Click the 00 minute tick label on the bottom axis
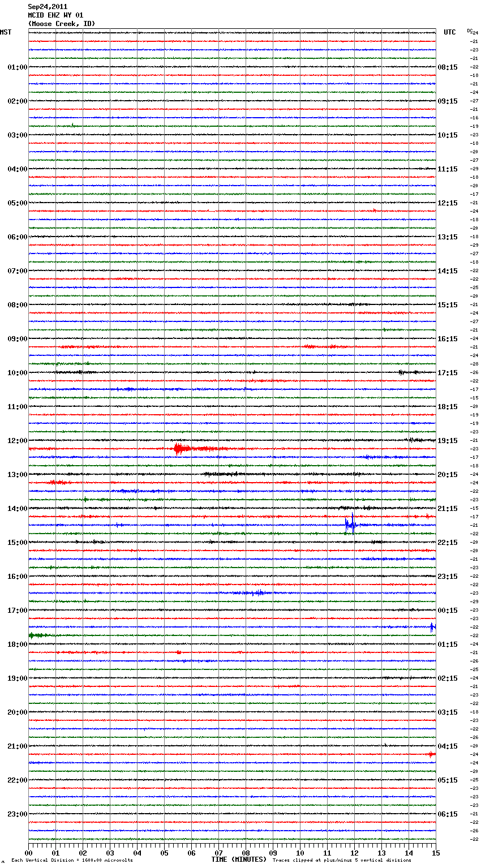Viewport: 481px width, 868px height. coord(28,853)
